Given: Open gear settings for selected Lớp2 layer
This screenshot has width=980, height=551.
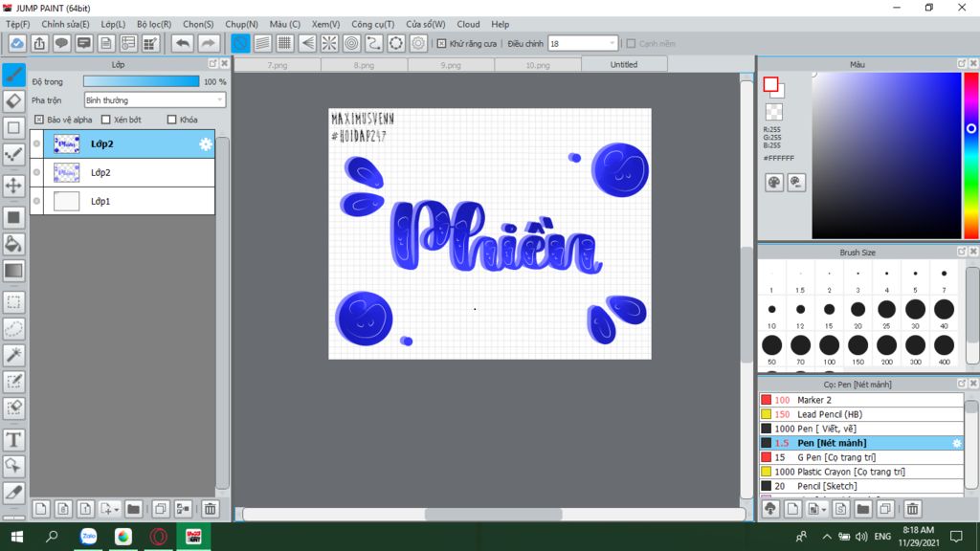Looking at the screenshot, I should point(205,144).
